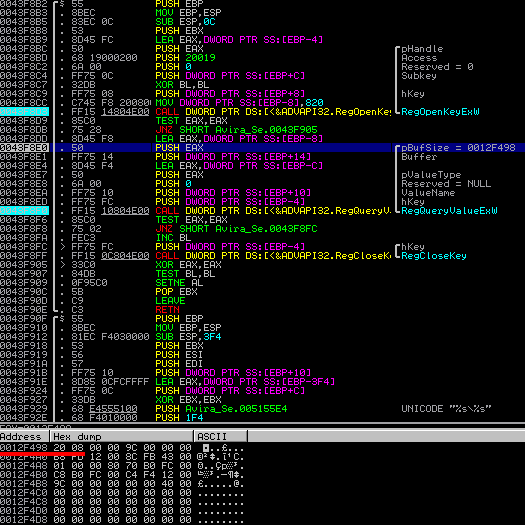525x525 pixels.
Task: Click the RegCloseKey comment
Action: pos(434,256)
